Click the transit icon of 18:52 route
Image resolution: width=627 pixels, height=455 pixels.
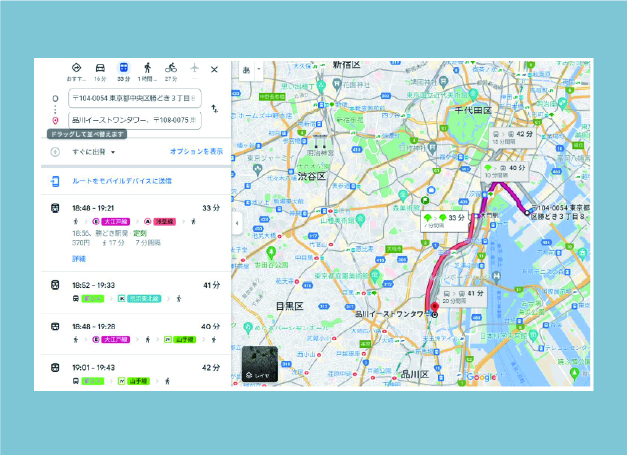click(55, 285)
